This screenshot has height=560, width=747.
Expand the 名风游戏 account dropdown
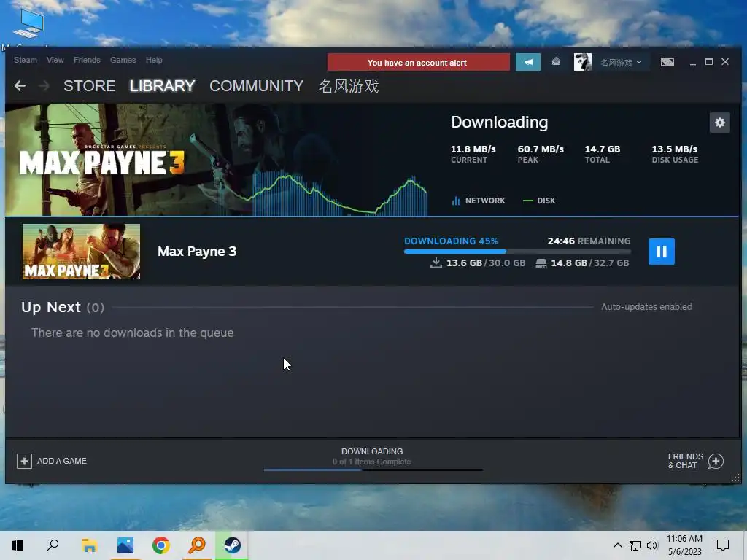pos(621,63)
